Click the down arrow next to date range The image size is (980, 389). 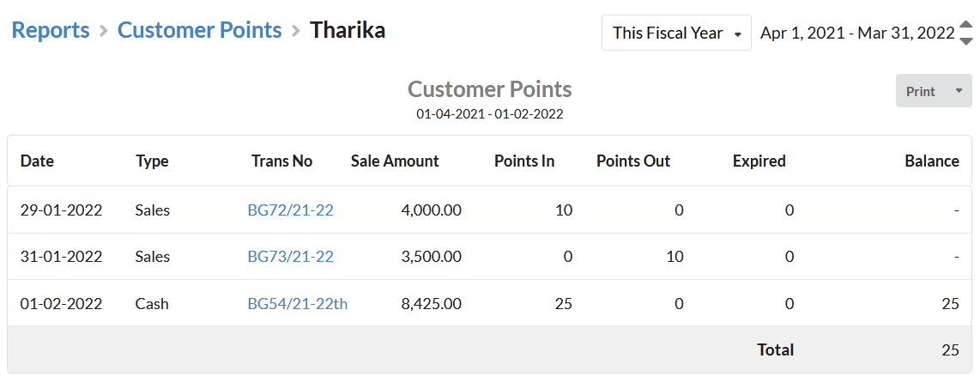(965, 40)
